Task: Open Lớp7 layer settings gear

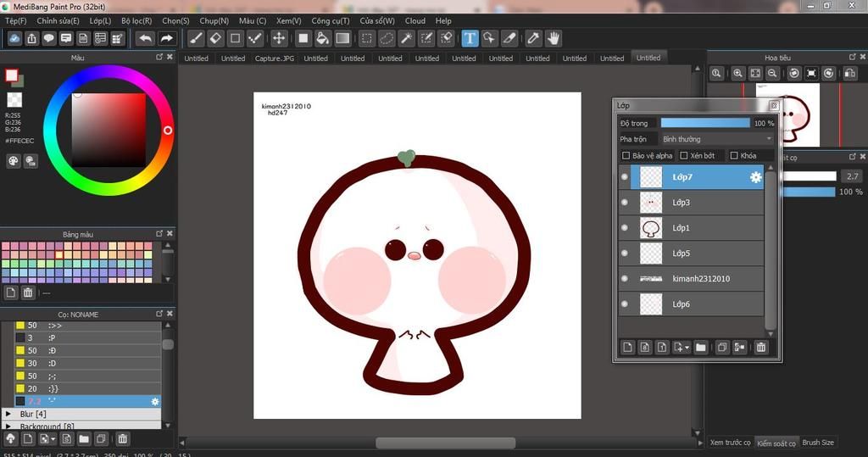Action: coord(755,177)
